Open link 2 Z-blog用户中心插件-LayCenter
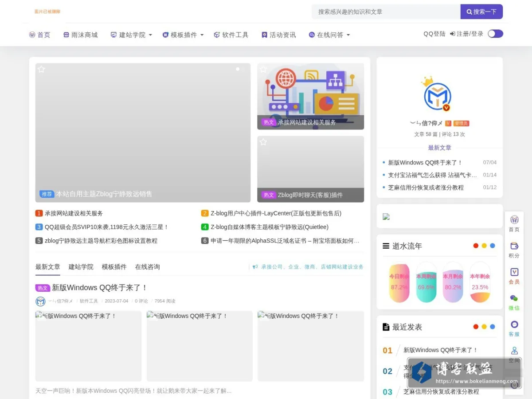 pos(276,213)
